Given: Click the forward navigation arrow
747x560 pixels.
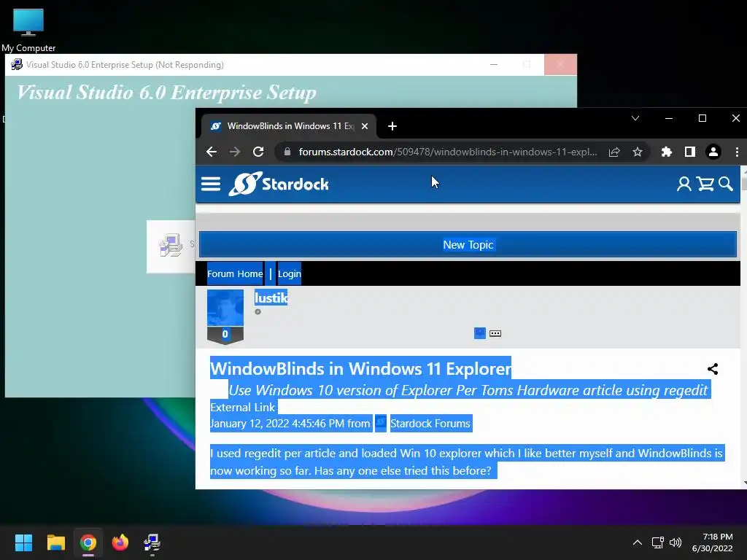Looking at the screenshot, I should point(235,152).
